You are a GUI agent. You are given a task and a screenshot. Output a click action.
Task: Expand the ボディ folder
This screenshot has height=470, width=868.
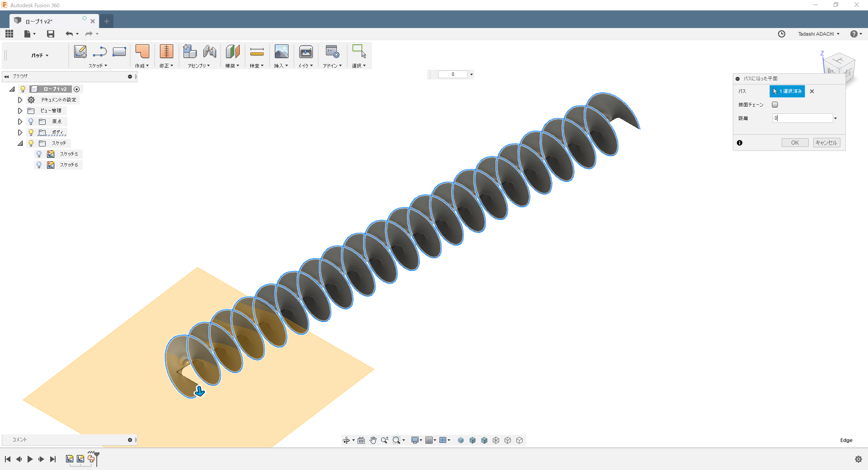(20, 132)
